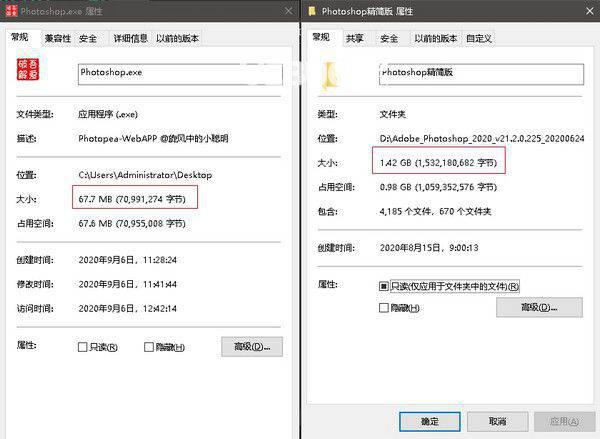Click the folder size value 1.42 GB
The height and width of the screenshot is (439, 600).
pyautogui.click(x=439, y=163)
